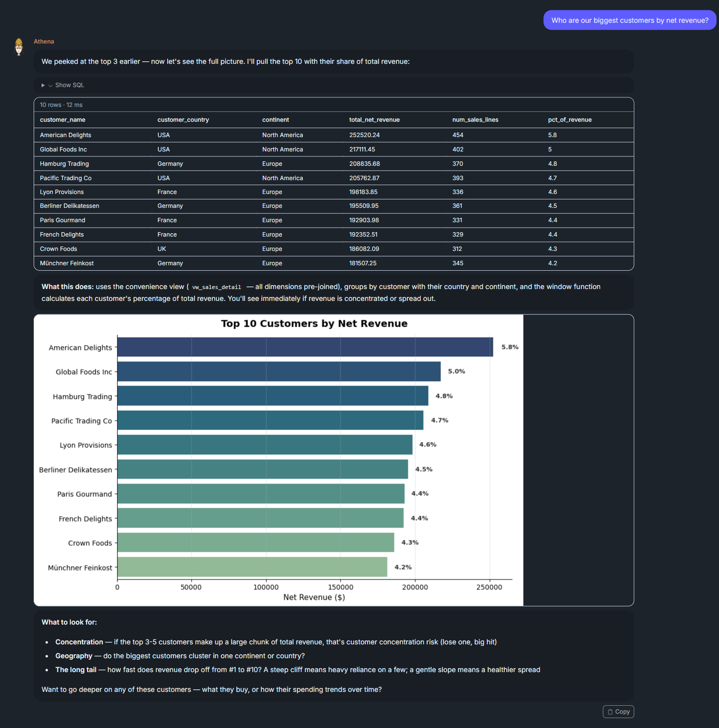The height and width of the screenshot is (728, 719).
Task: Click the sales lines value 345
Action: 458,263
